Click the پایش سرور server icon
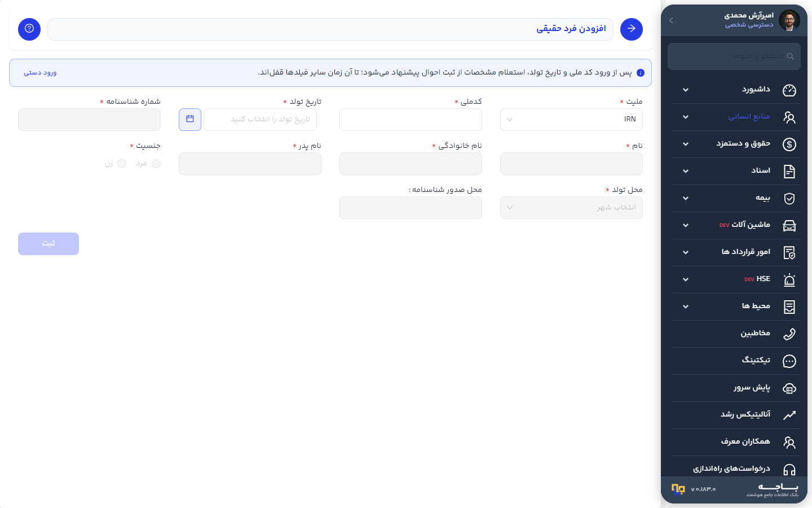Screen dimensions: 812x508 click(x=789, y=388)
